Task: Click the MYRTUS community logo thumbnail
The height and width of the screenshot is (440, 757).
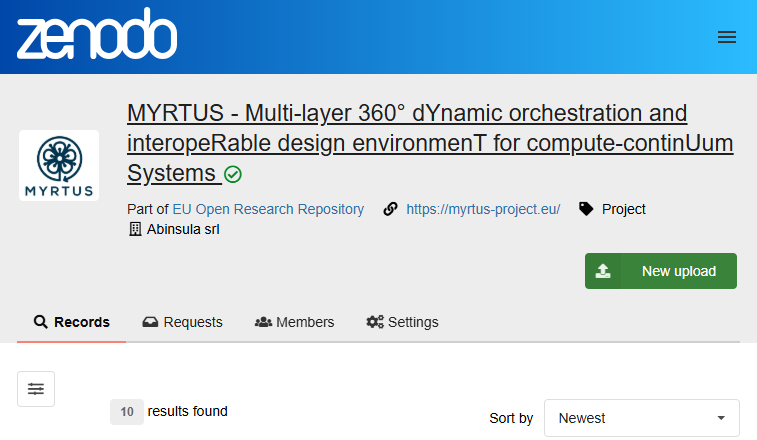Action: click(x=59, y=165)
